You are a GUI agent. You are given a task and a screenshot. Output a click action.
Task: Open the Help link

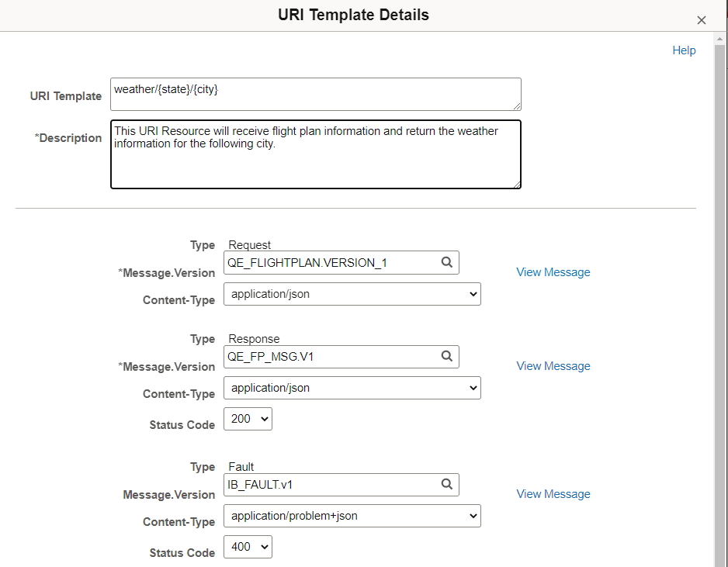click(x=684, y=50)
